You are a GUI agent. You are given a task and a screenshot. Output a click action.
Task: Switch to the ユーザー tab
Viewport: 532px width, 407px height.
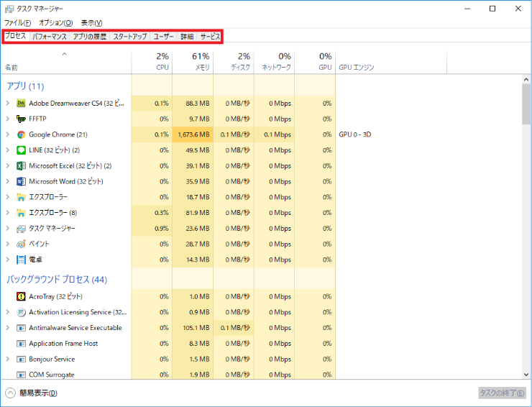(163, 37)
